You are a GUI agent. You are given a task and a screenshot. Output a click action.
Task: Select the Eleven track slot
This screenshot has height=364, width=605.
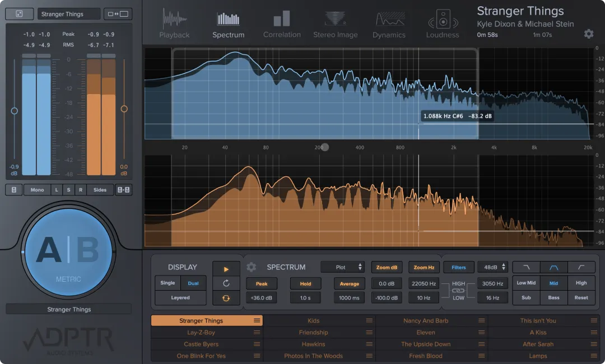[x=431, y=333]
